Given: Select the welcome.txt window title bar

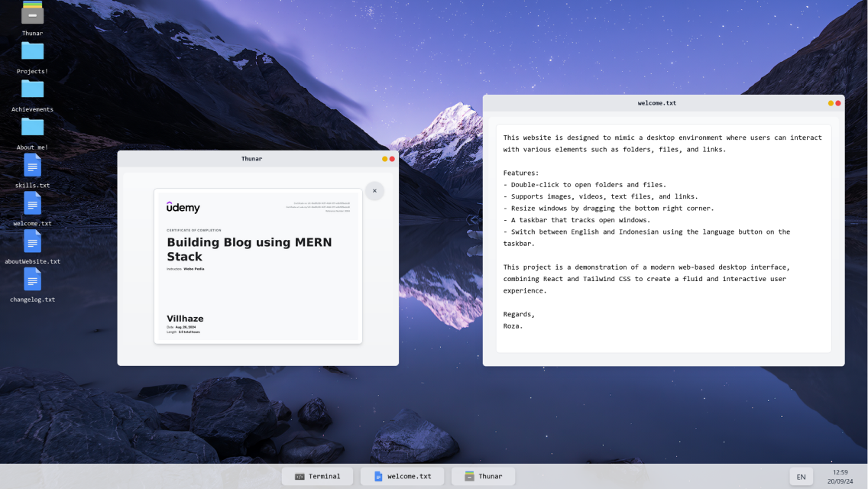Looking at the screenshot, I should pos(657,102).
